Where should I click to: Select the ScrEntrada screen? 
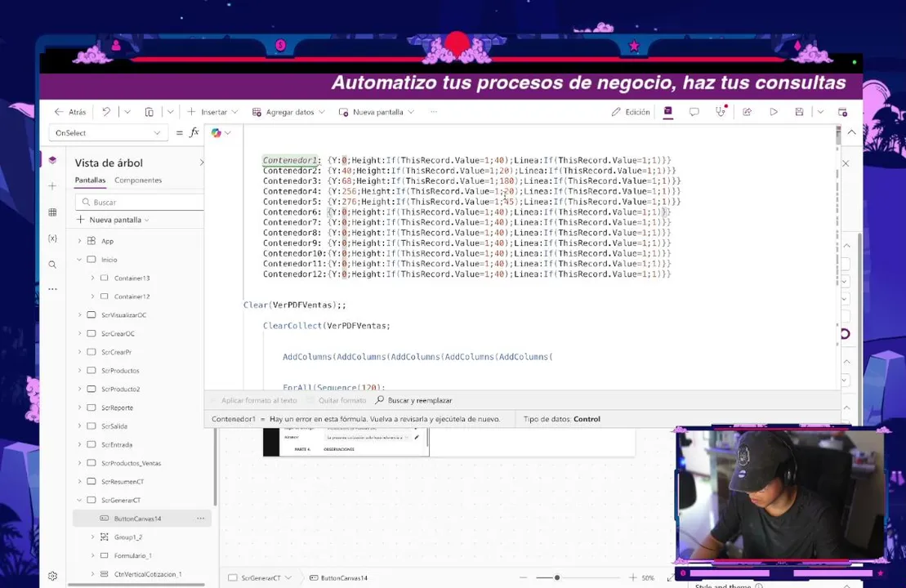(x=117, y=445)
